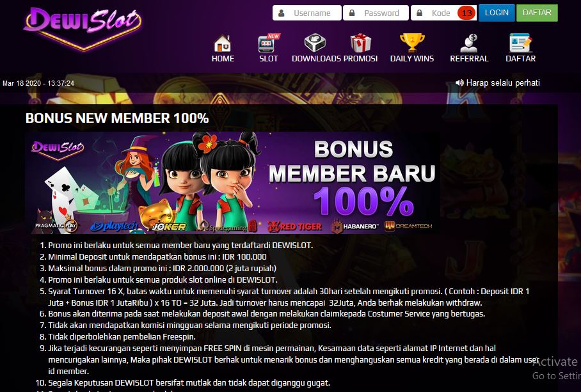Open the PROMOSI gift box icon
Viewport: 581px width, 392px height.
pyautogui.click(x=360, y=43)
